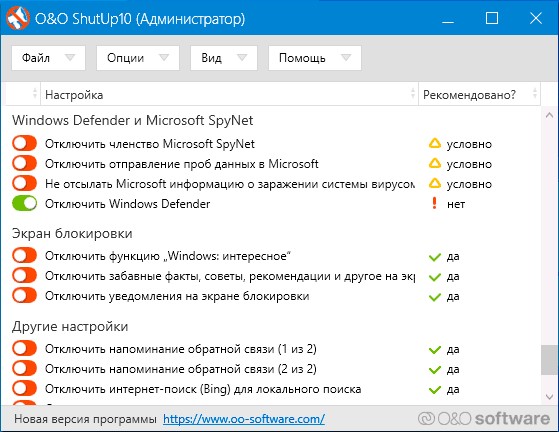Click red exclamation icon beside Windows Defender row
Screen dimensions: 559x432
point(434,204)
